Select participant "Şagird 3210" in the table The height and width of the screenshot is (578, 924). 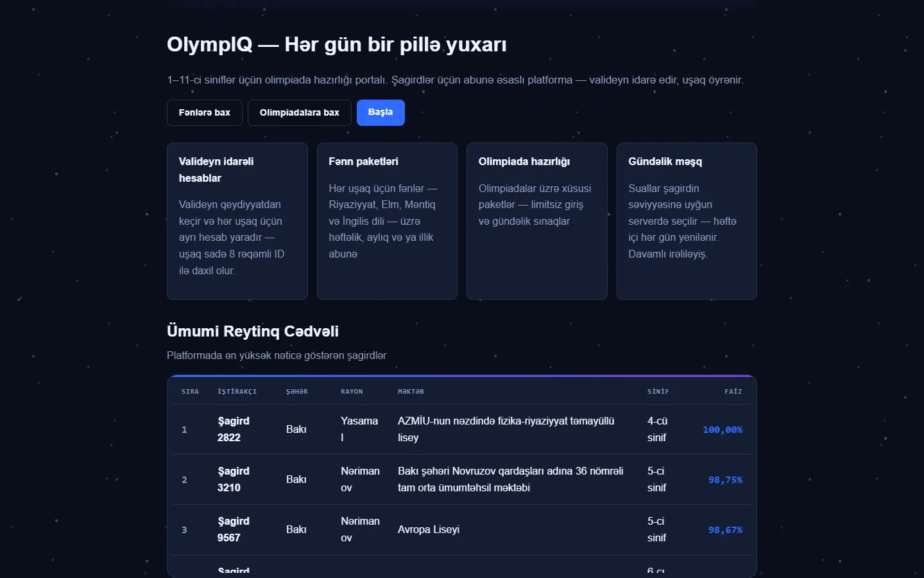click(x=234, y=479)
